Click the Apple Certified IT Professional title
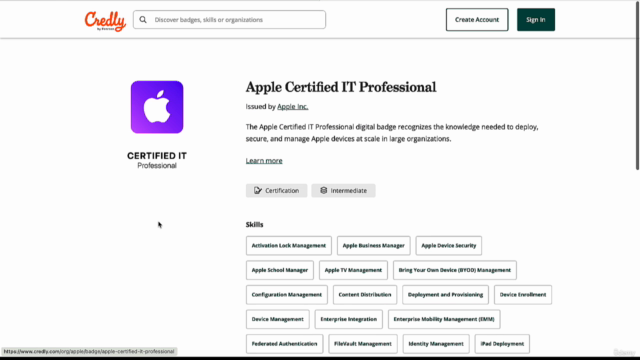The width and height of the screenshot is (640, 360). pyautogui.click(x=341, y=87)
